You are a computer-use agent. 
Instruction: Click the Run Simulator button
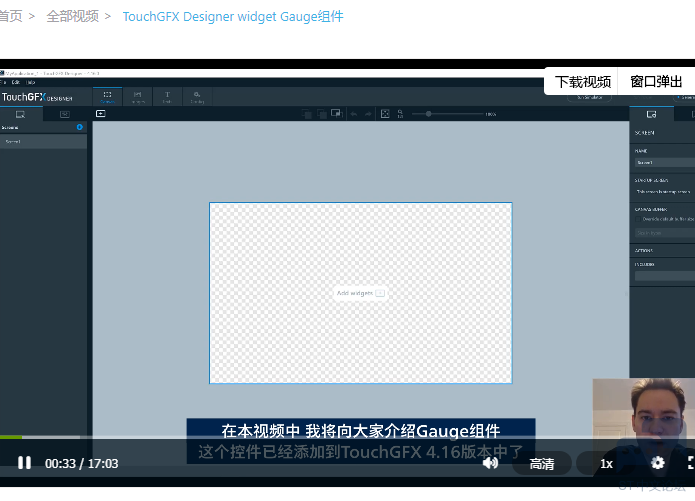[590, 97]
